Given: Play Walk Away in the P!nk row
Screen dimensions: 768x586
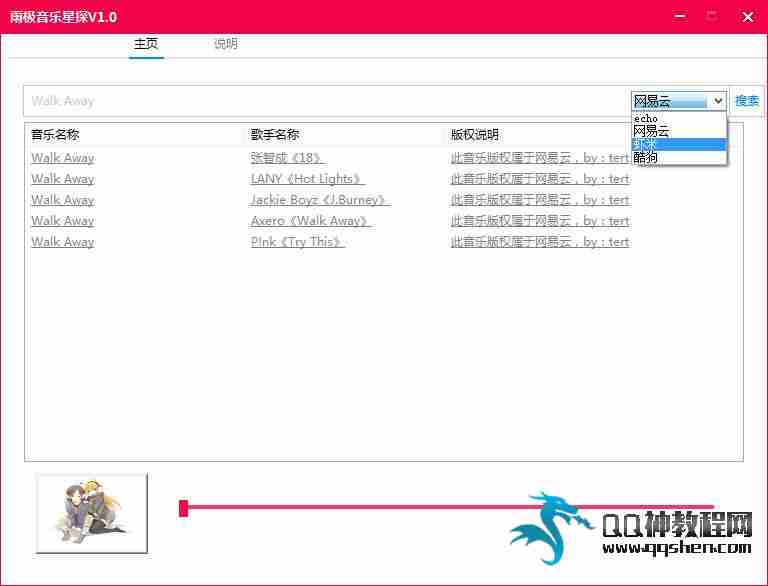Looking at the screenshot, I should tap(63, 242).
